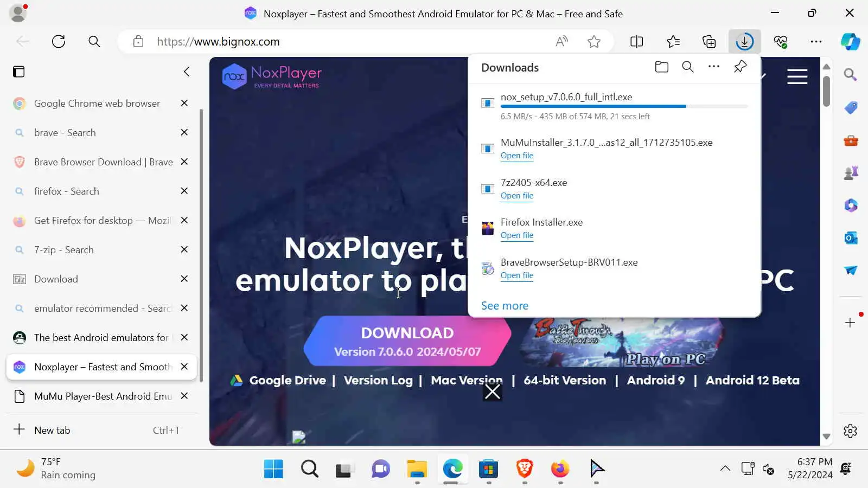Click the Read aloud icon
Image resolution: width=868 pixels, height=488 pixels.
pyautogui.click(x=562, y=41)
